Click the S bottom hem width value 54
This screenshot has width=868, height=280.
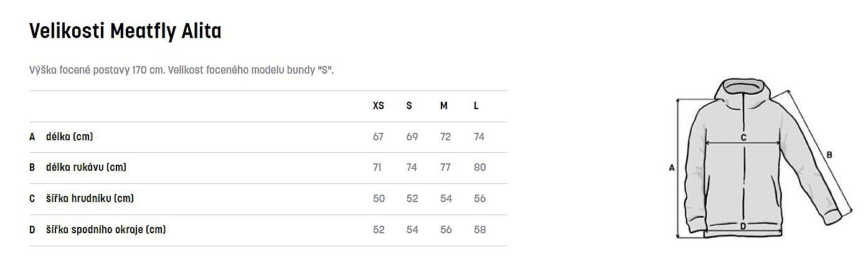click(412, 229)
